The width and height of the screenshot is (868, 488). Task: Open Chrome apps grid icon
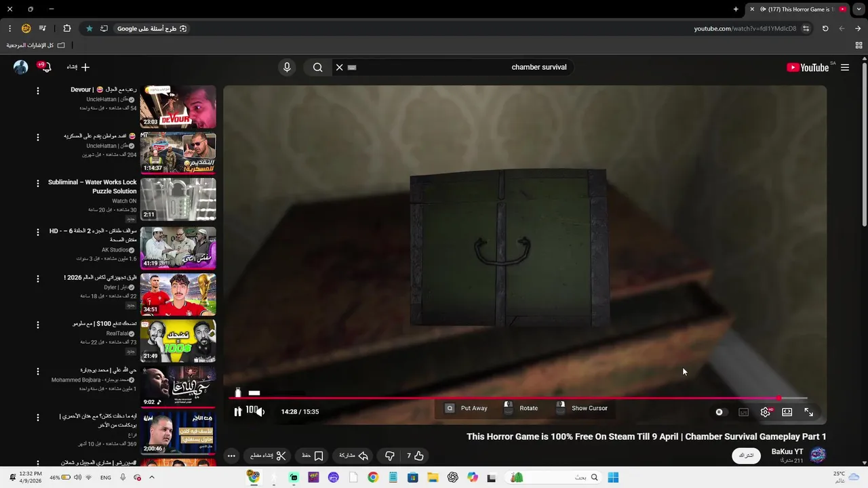click(859, 45)
